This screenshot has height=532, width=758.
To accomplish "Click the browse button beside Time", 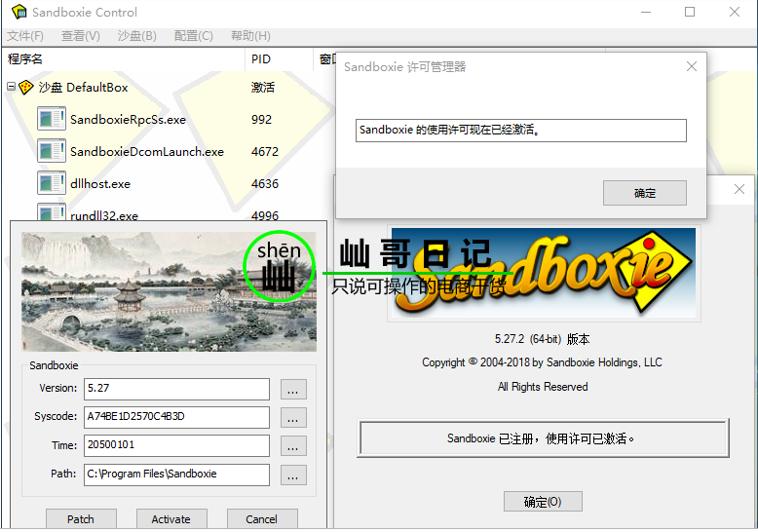I will pyautogui.click(x=293, y=446).
